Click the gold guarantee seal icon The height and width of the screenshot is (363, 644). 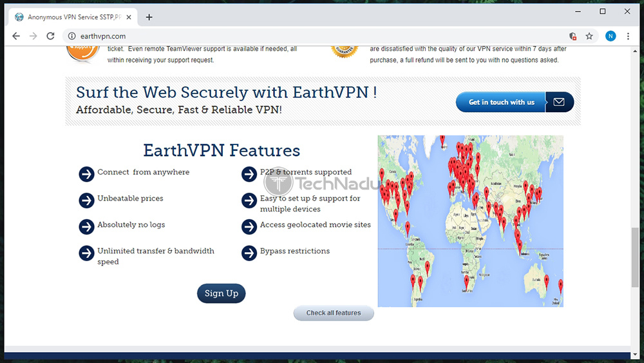pos(345,52)
